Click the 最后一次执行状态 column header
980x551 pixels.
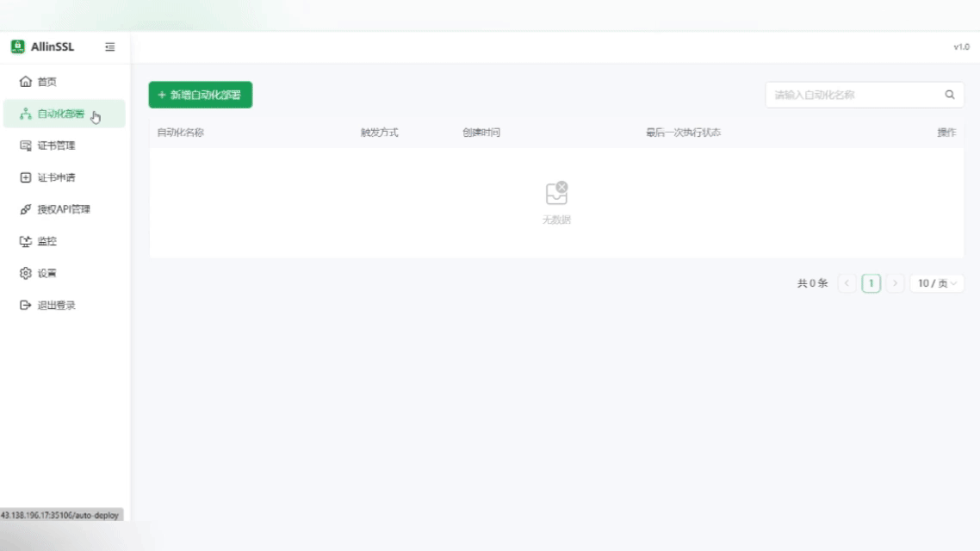tap(683, 133)
